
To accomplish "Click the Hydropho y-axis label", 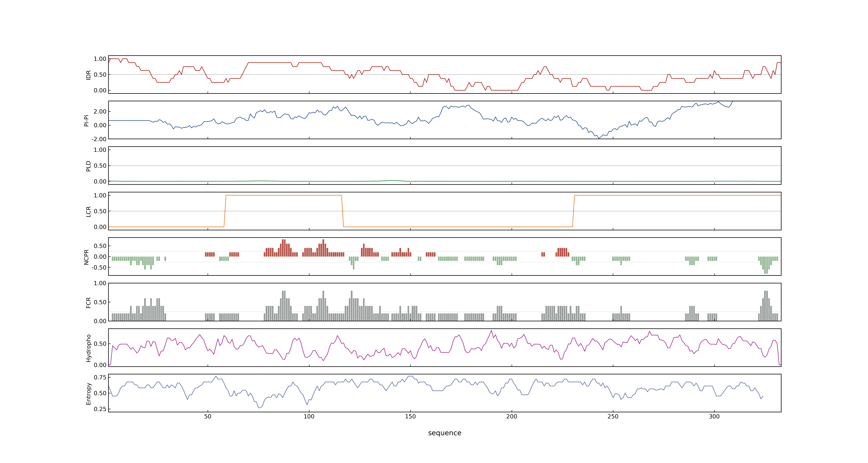I will point(89,348).
